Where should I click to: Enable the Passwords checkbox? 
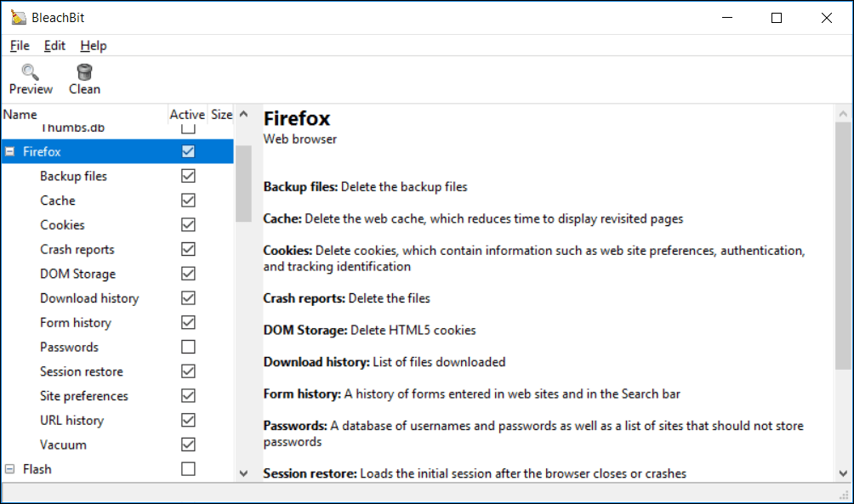point(188,347)
